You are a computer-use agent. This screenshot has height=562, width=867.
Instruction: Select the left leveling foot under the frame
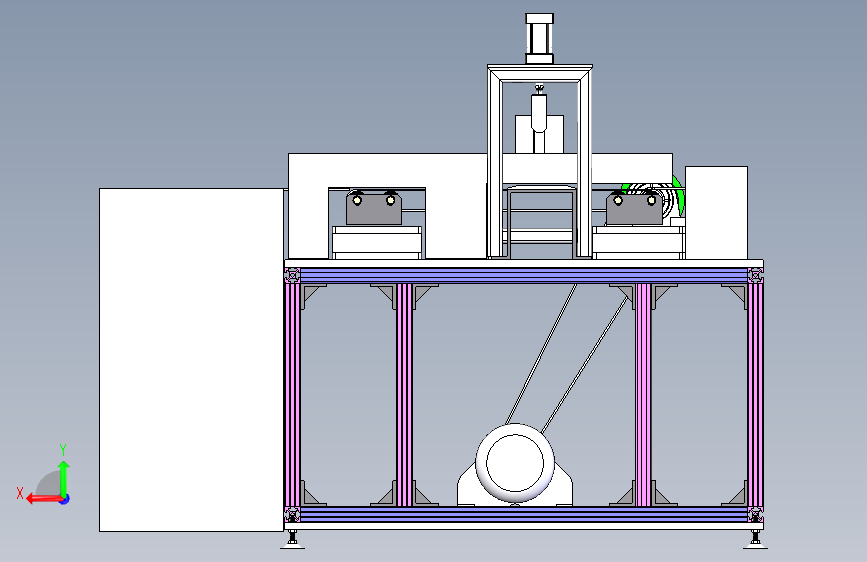[x=293, y=539]
